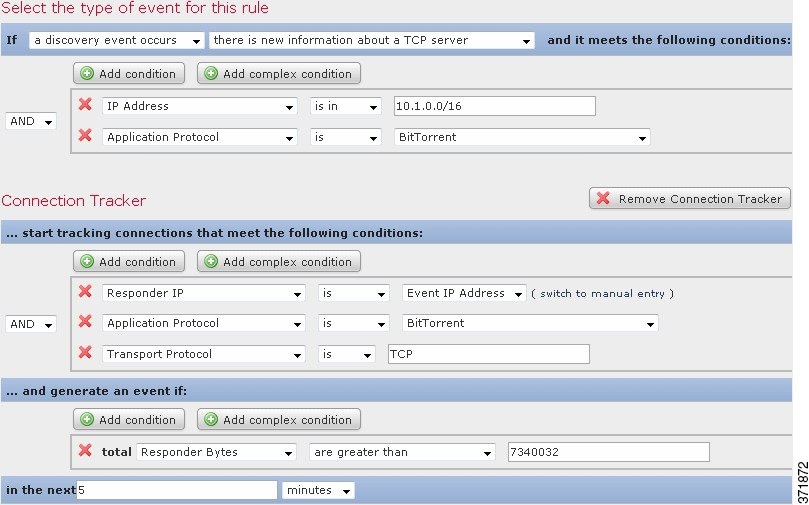The height and width of the screenshot is (505, 809).
Task: Click Add complex condition under generate an event if
Action: (279, 419)
